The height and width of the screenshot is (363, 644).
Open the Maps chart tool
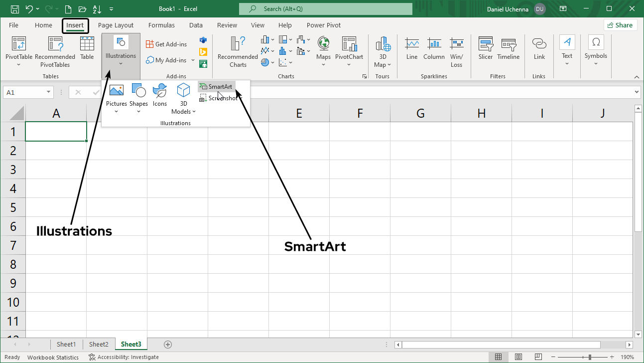pos(323,48)
